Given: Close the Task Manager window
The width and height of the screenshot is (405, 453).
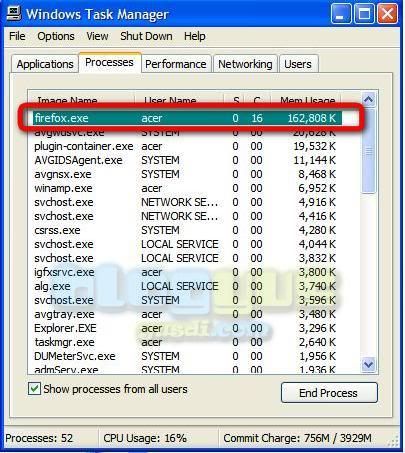Looking at the screenshot, I should coord(387,14).
